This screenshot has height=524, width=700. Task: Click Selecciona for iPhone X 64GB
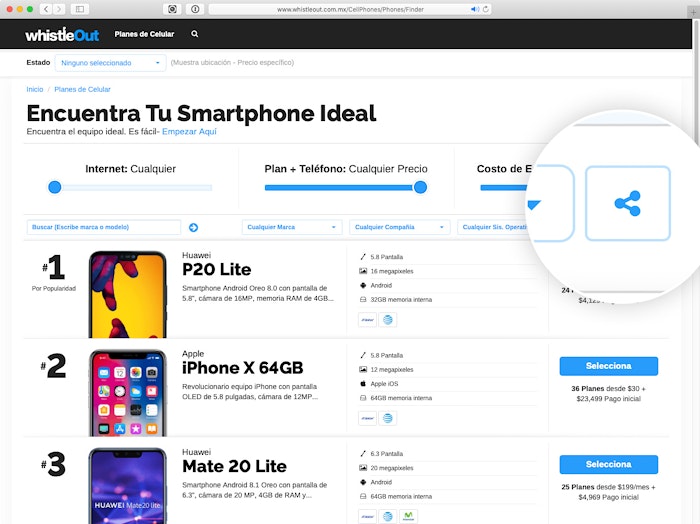(608, 366)
